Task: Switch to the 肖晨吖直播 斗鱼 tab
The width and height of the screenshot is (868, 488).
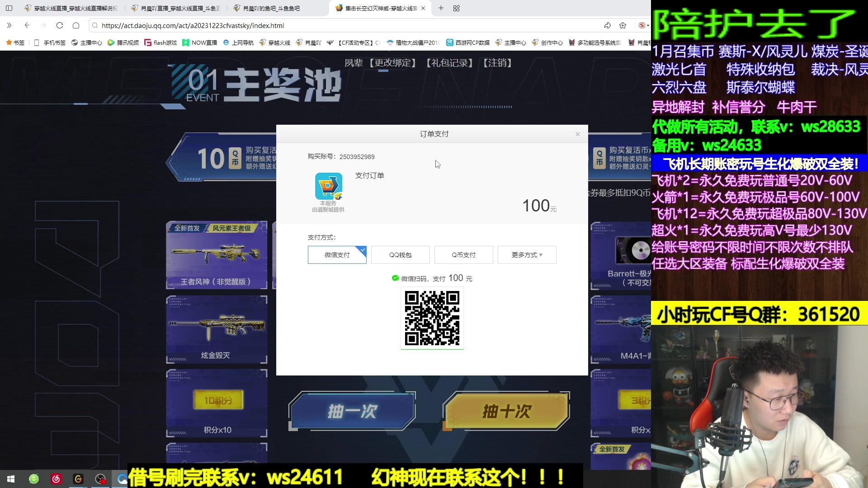Action: pyautogui.click(x=176, y=8)
